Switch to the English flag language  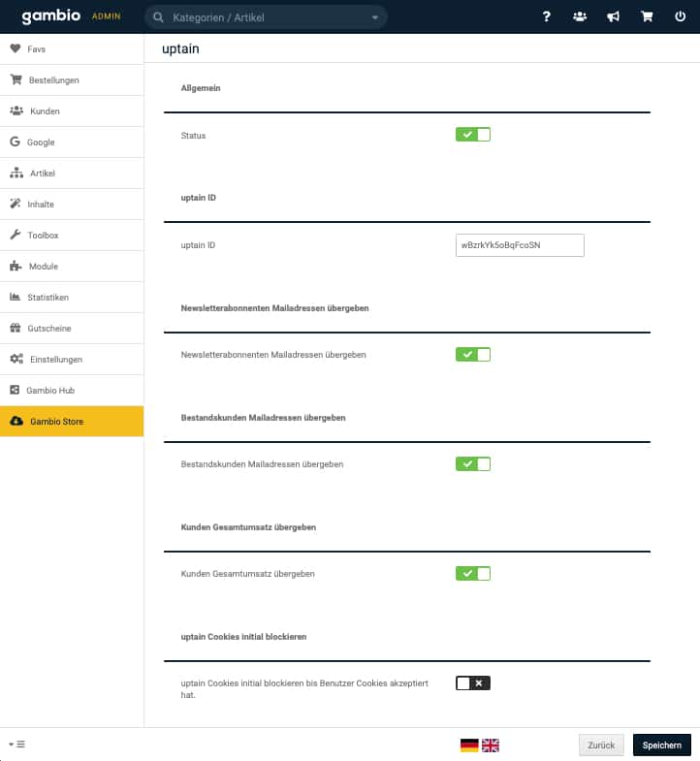(x=491, y=745)
